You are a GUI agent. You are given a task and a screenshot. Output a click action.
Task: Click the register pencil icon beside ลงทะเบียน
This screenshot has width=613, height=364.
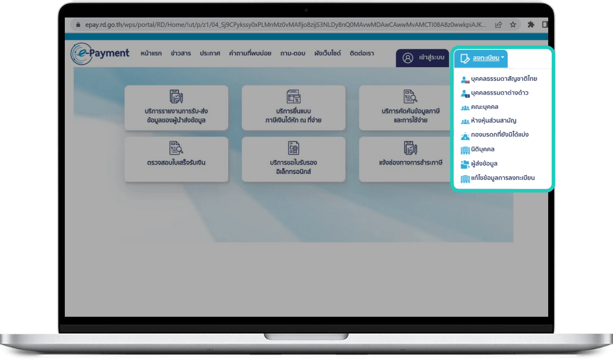[x=465, y=58]
